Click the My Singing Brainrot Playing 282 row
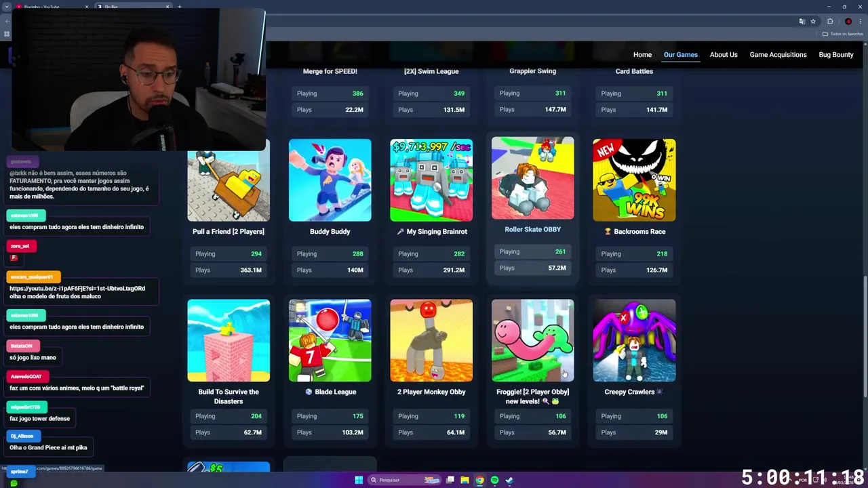Viewport: 868px width, 488px height. coord(431,253)
